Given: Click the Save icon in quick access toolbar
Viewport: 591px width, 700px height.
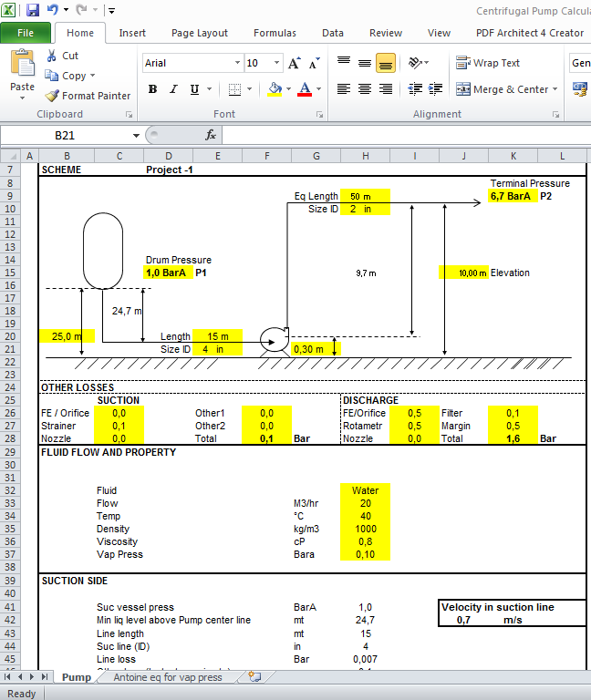Looking at the screenshot, I should pyautogui.click(x=33, y=10).
